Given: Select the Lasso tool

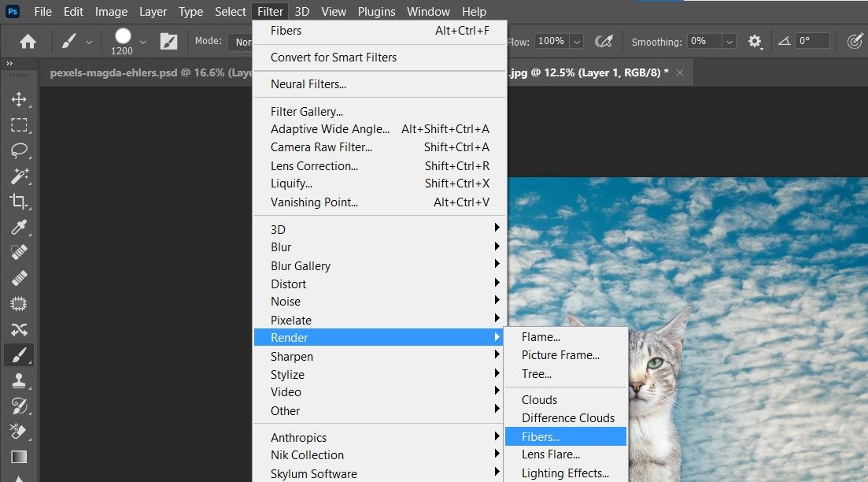Looking at the screenshot, I should point(19,150).
